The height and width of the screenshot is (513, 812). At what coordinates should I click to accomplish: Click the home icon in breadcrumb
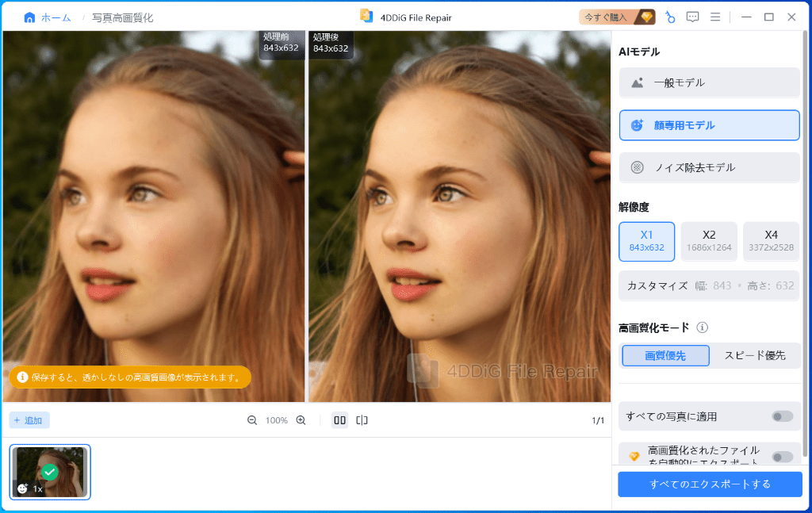pos(29,17)
